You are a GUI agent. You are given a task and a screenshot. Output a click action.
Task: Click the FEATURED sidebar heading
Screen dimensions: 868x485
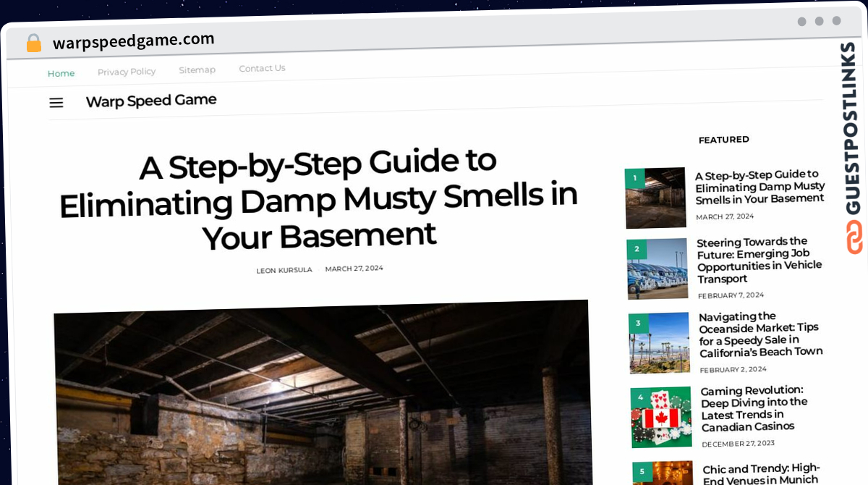(724, 140)
